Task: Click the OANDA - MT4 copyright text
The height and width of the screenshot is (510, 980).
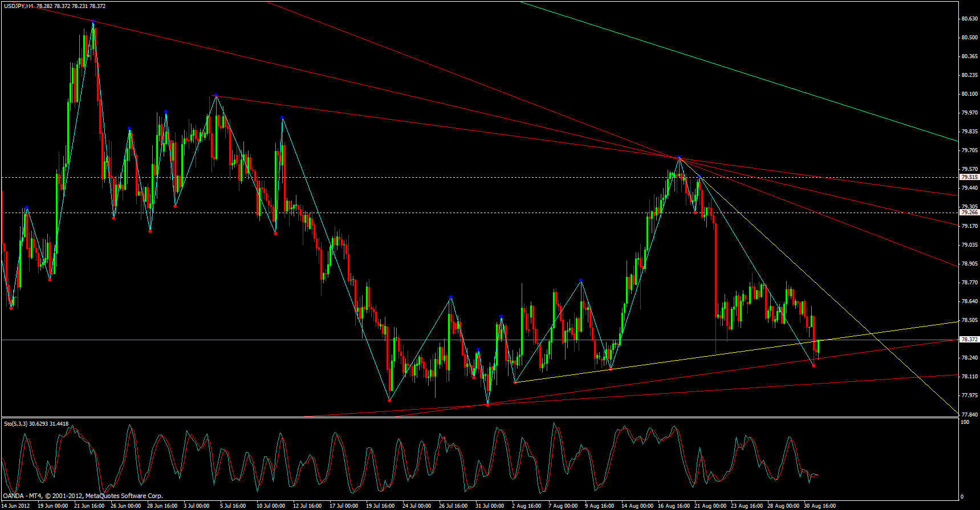Action: coord(83,496)
